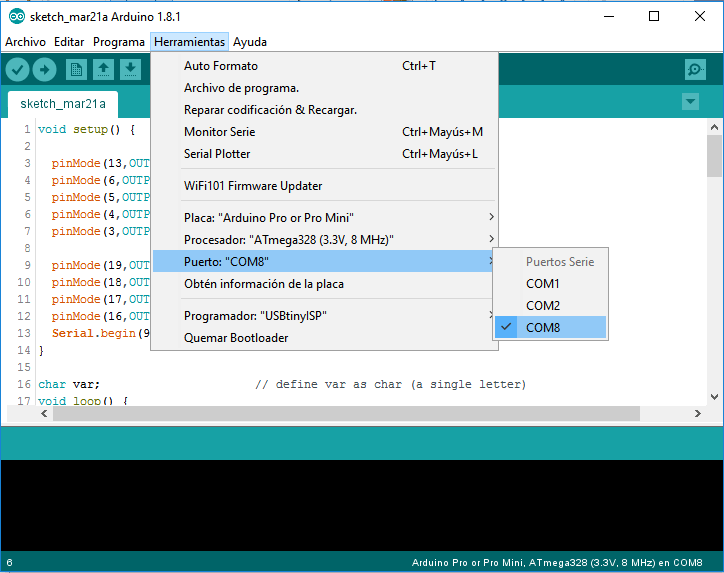Open Monitor Serie from the menu

(x=325, y=132)
